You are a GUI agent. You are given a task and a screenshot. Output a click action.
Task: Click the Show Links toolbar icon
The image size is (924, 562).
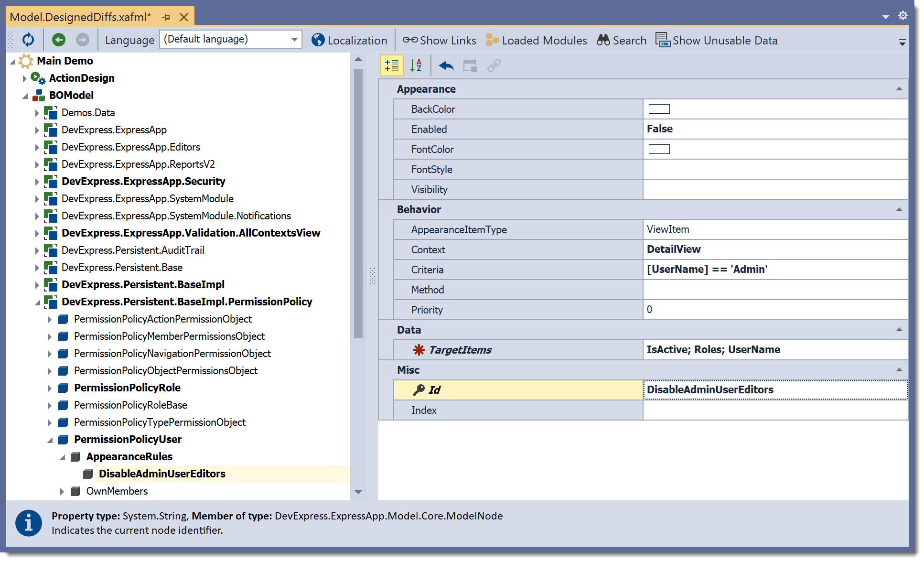[410, 40]
